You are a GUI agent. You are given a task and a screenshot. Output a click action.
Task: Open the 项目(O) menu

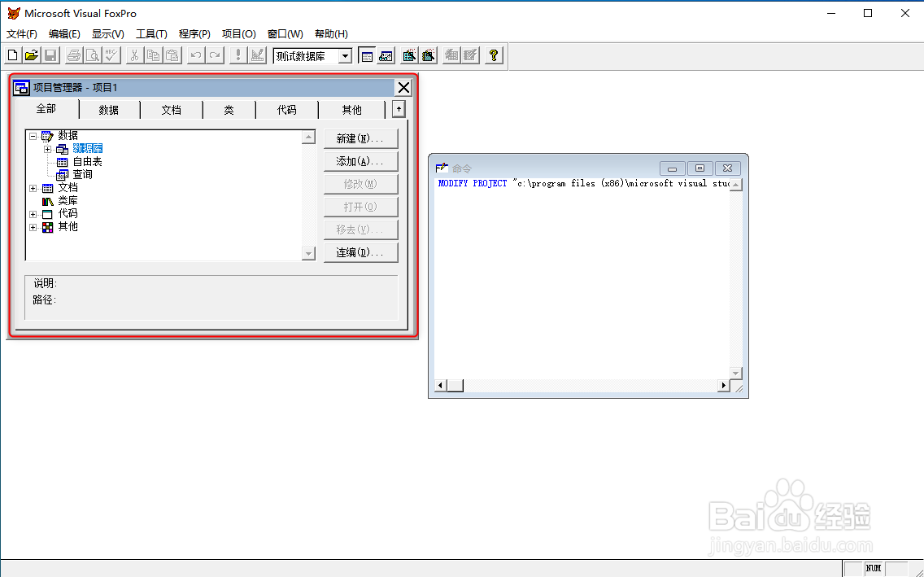[x=238, y=34]
